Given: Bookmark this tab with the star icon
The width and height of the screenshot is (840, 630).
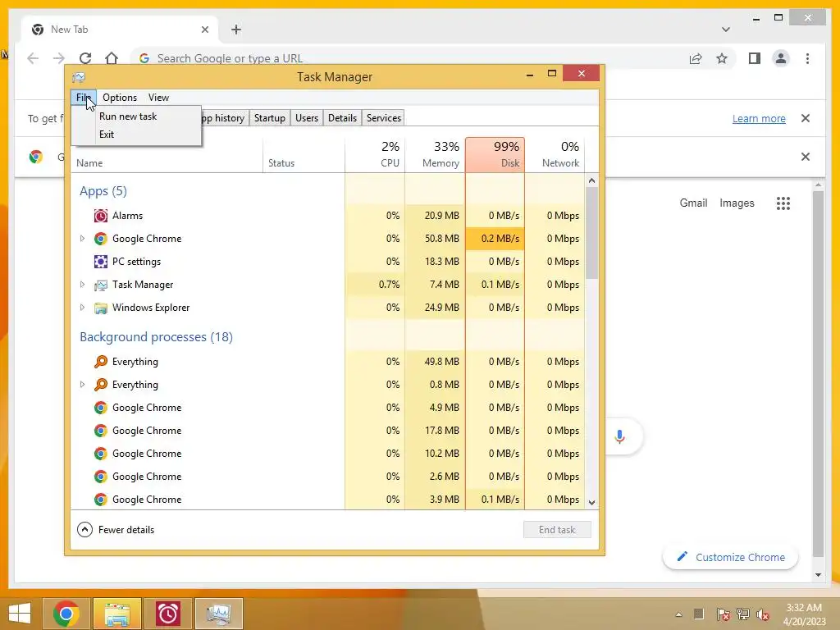Looking at the screenshot, I should pyautogui.click(x=722, y=58).
